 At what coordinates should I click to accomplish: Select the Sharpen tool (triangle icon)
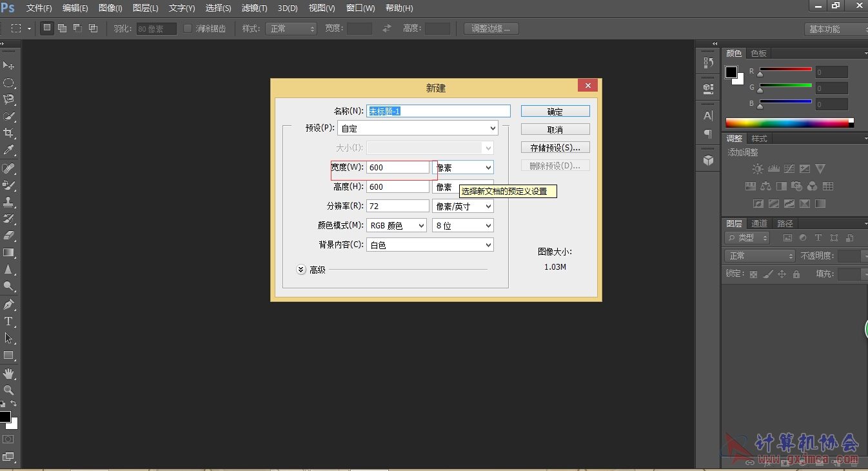click(x=9, y=269)
